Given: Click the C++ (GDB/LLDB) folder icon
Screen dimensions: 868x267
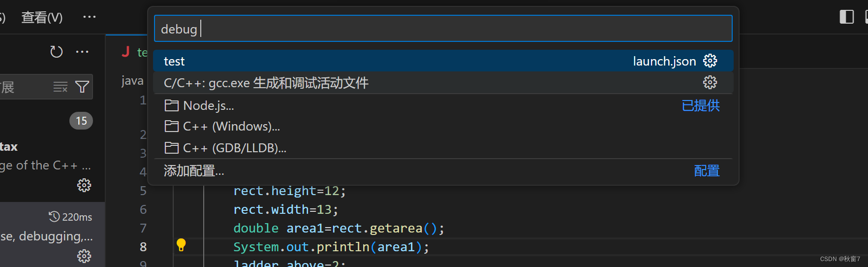Looking at the screenshot, I should (x=171, y=148).
